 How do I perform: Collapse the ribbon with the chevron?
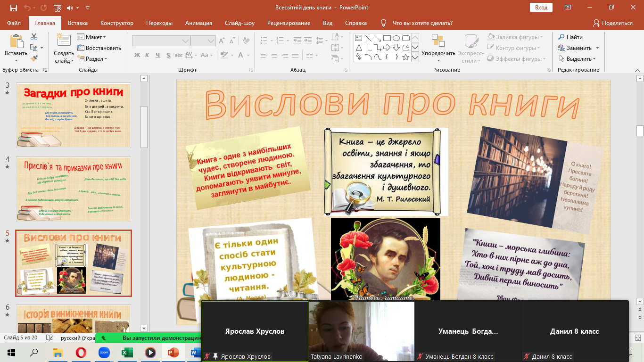637,70
